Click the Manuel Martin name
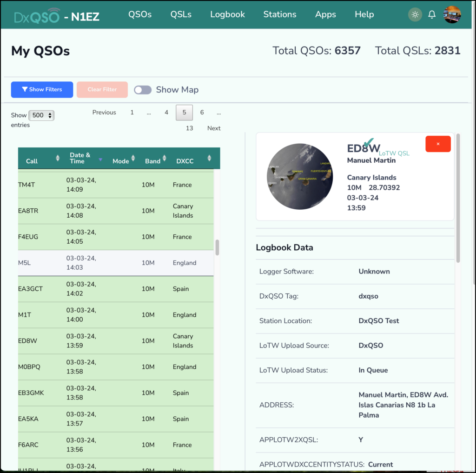 point(371,160)
